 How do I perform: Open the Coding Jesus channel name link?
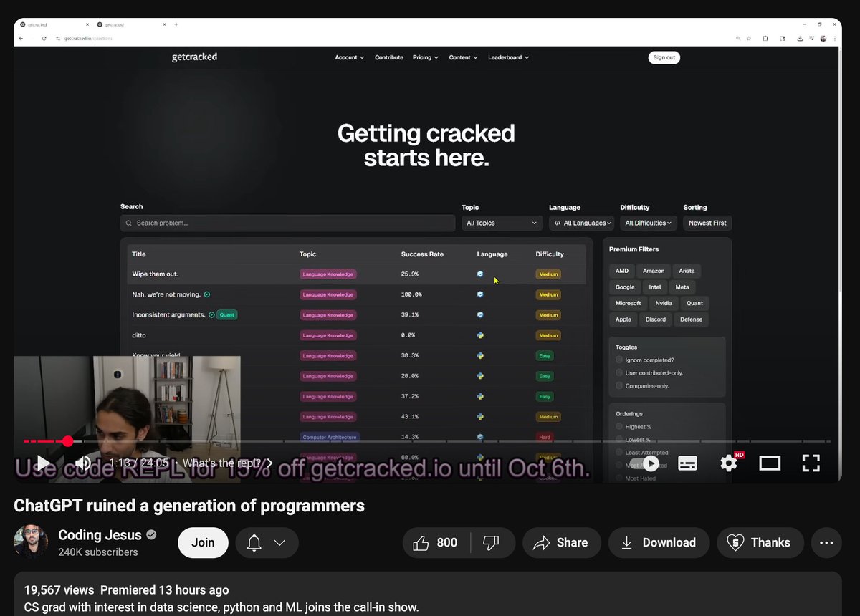(x=100, y=535)
